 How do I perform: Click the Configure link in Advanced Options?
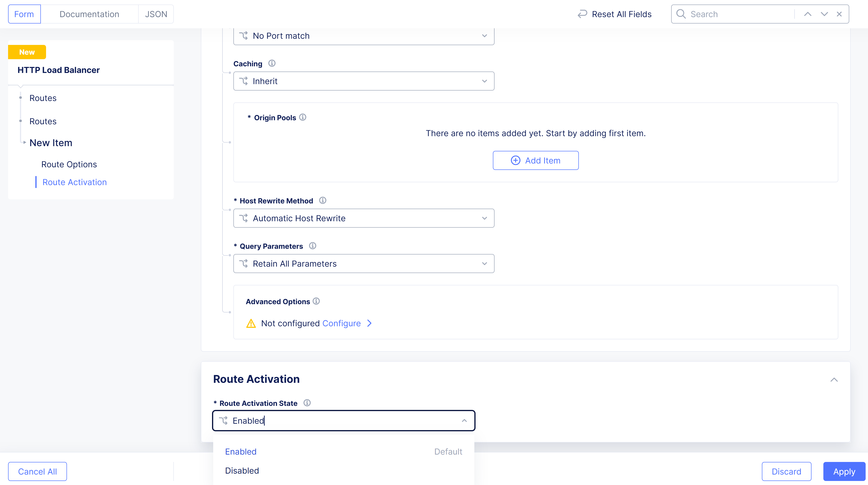coord(341,323)
